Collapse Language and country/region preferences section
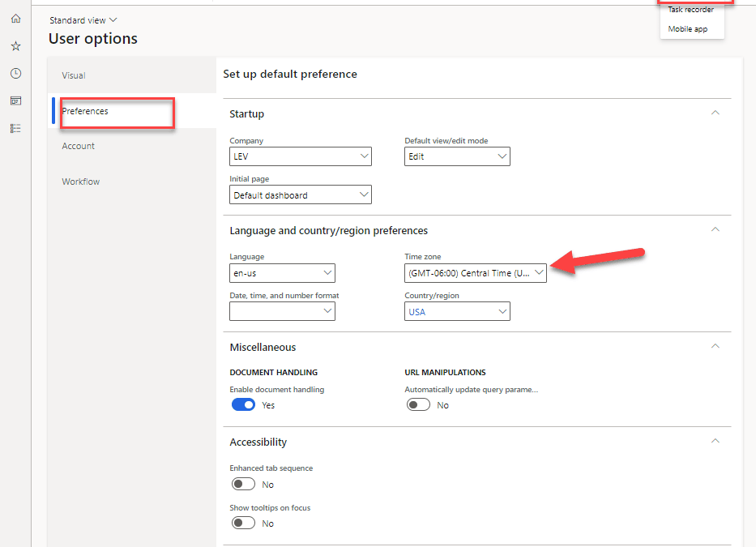This screenshot has height=547, width=756. pyautogui.click(x=715, y=229)
